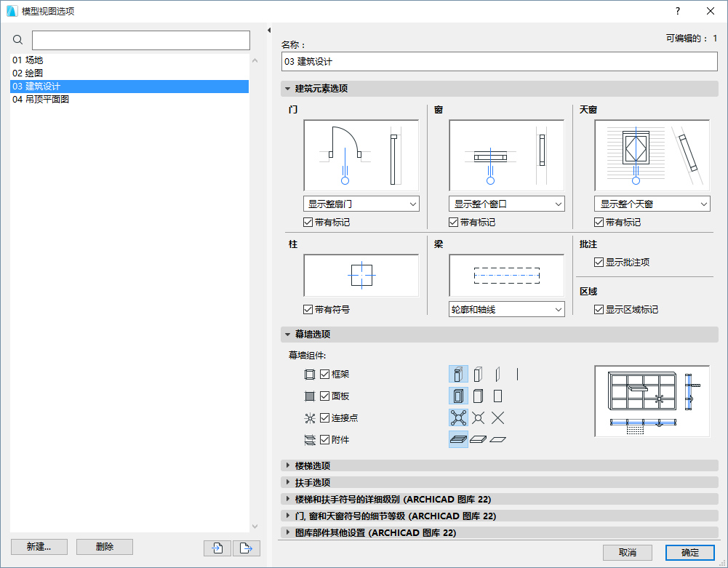Click the search magnifier icon

(17, 40)
